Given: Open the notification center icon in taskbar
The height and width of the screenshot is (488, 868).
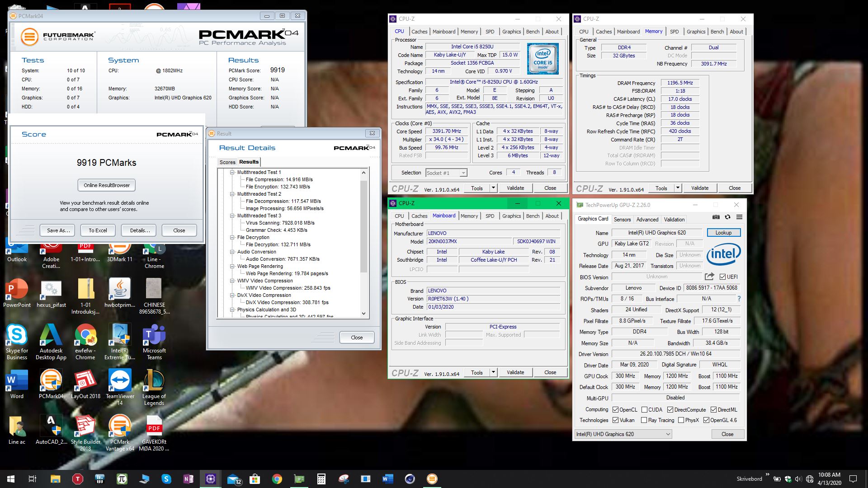Looking at the screenshot, I should pos(853,479).
